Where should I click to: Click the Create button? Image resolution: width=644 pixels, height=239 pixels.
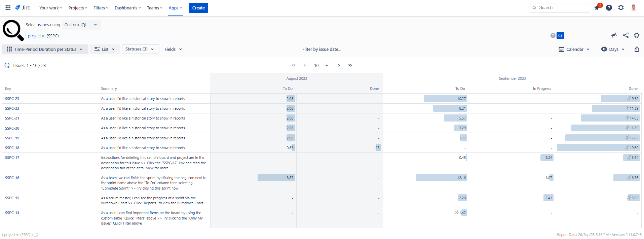198,8
